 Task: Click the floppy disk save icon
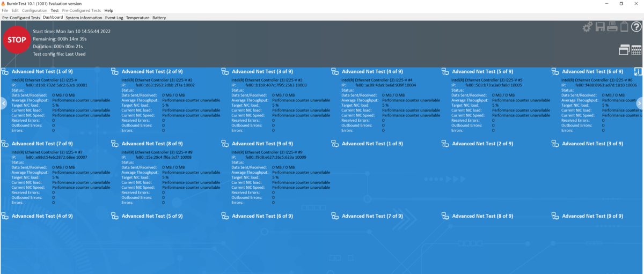[x=600, y=27]
